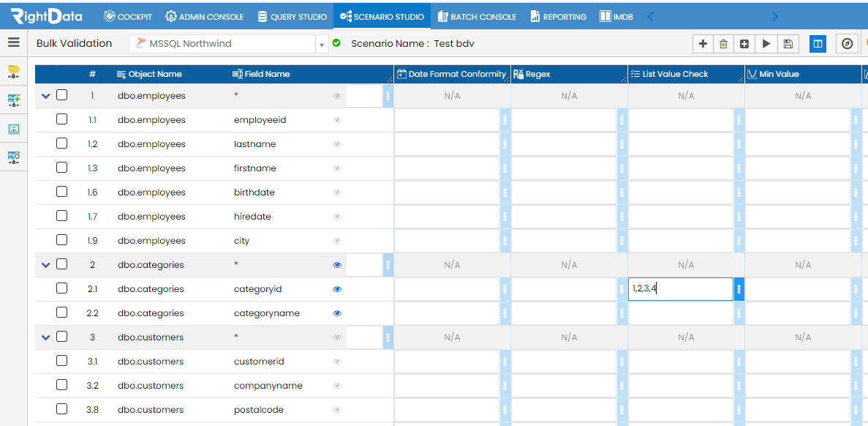The width and height of the screenshot is (868, 426).
Task: Open dots beside categoryid Regex cell
Action: [622, 288]
